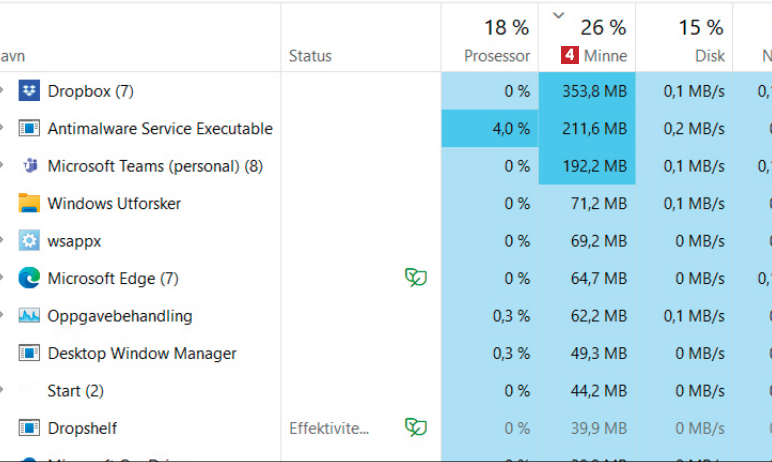This screenshot has height=462, width=772.
Task: Click the Status column header
Action: (310, 56)
